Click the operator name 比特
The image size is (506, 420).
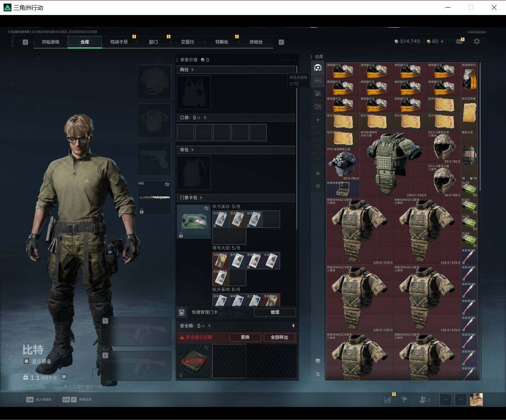tap(33, 350)
